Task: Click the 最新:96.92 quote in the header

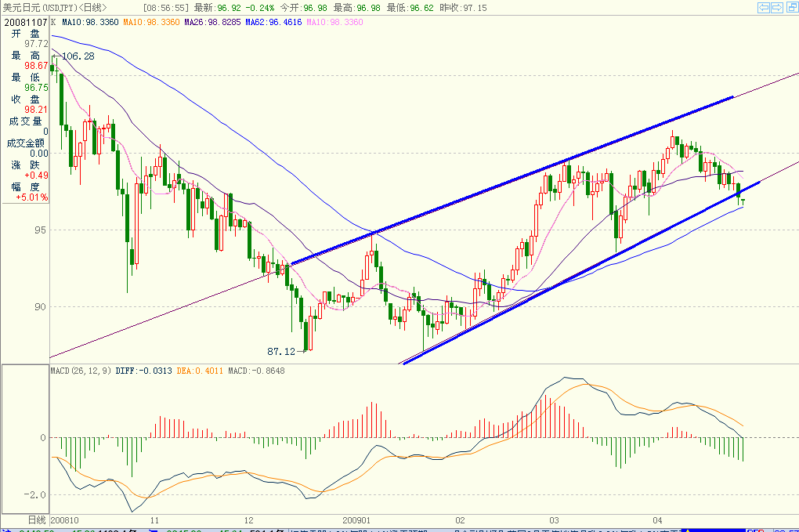Action: (218, 8)
